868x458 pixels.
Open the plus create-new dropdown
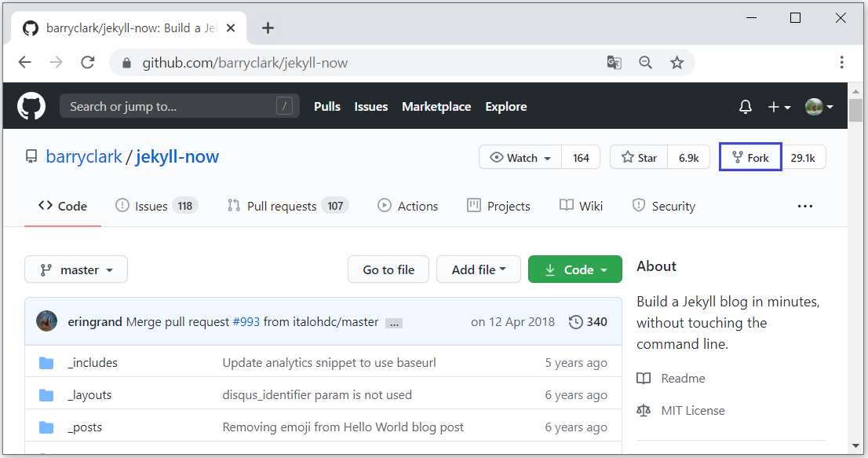(779, 107)
